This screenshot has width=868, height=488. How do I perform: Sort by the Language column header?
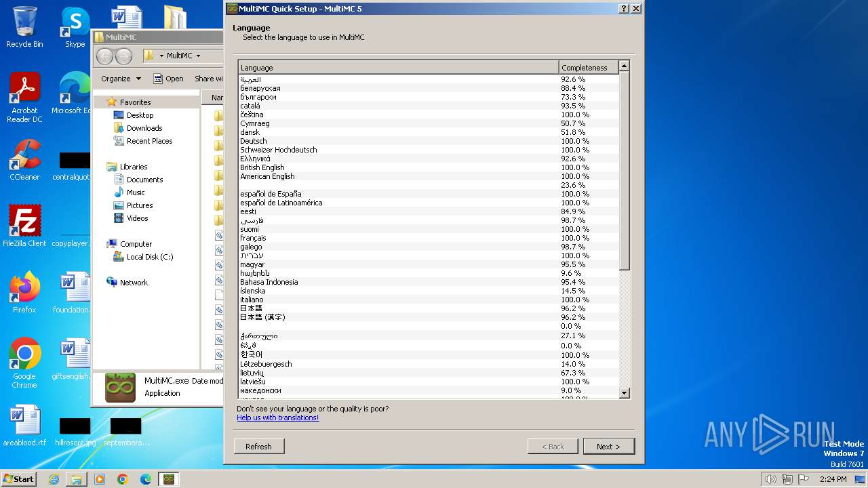[x=399, y=67]
